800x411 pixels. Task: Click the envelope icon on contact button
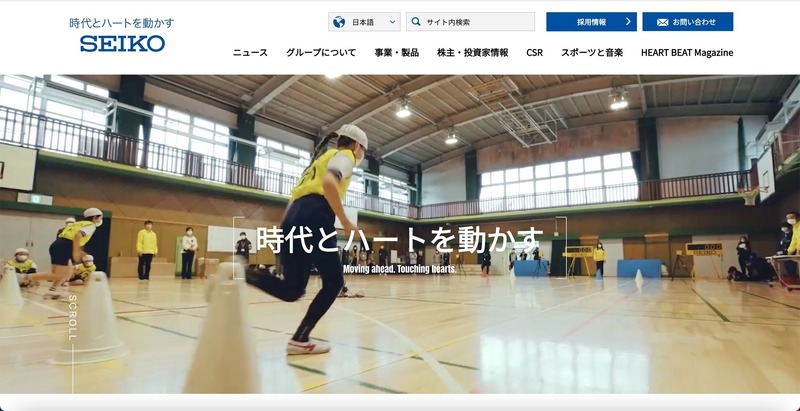(x=661, y=22)
